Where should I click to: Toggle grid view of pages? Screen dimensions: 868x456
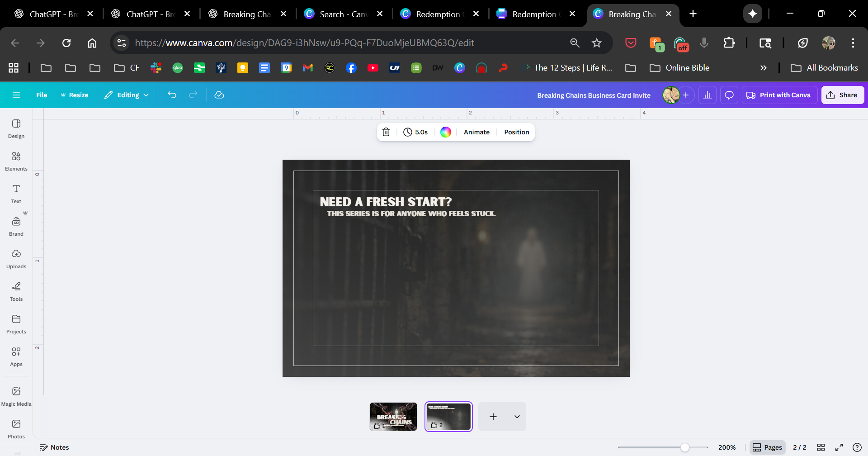[x=821, y=447]
